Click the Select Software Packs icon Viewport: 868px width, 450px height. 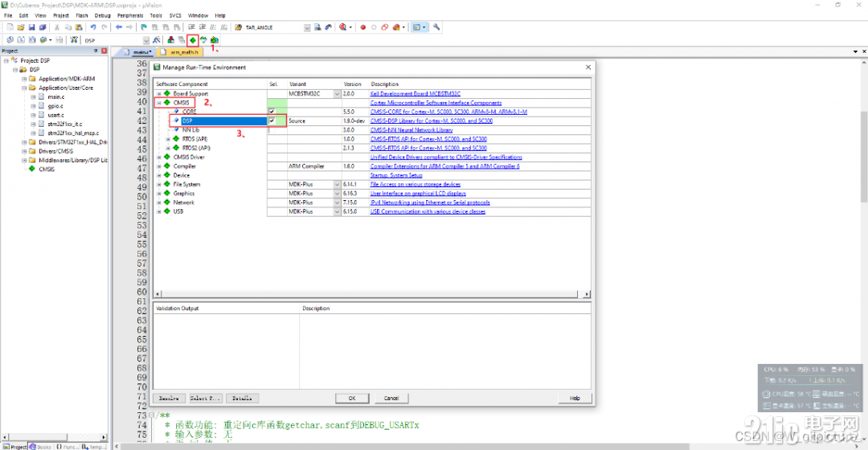pyautogui.click(x=203, y=40)
